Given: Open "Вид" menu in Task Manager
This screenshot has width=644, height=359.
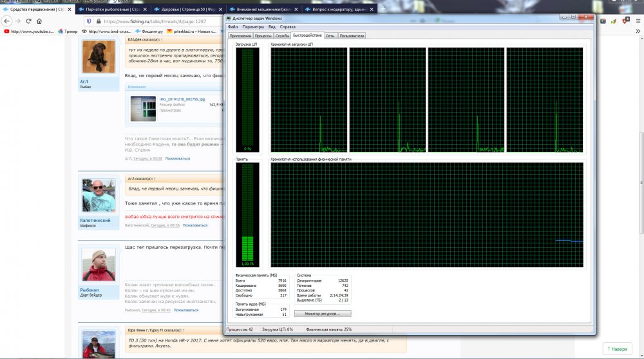Looking at the screenshot, I should pos(272,26).
